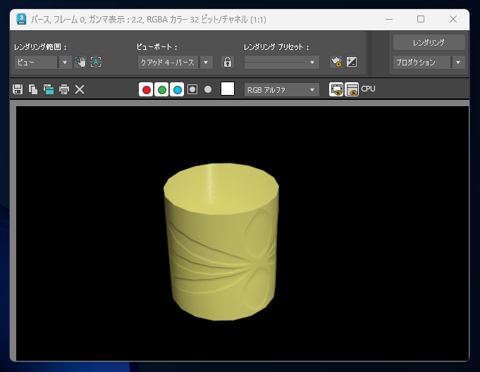Click the Copy Image icon
The width and height of the screenshot is (480, 372).
tap(33, 89)
